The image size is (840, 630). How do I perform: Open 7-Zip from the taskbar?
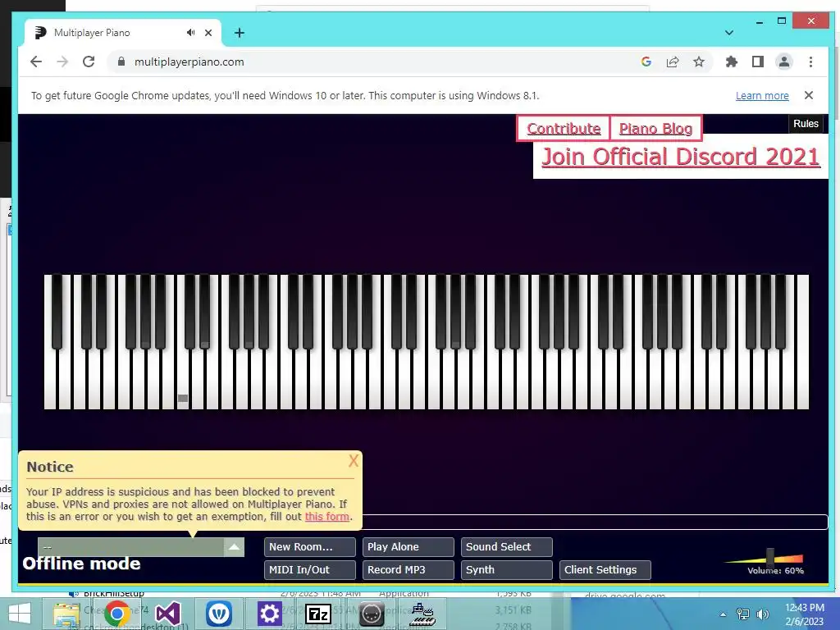[x=317, y=614]
